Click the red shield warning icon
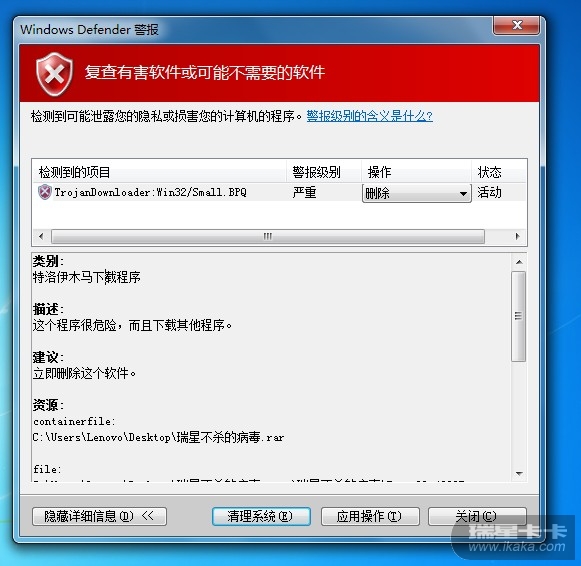 (x=54, y=74)
